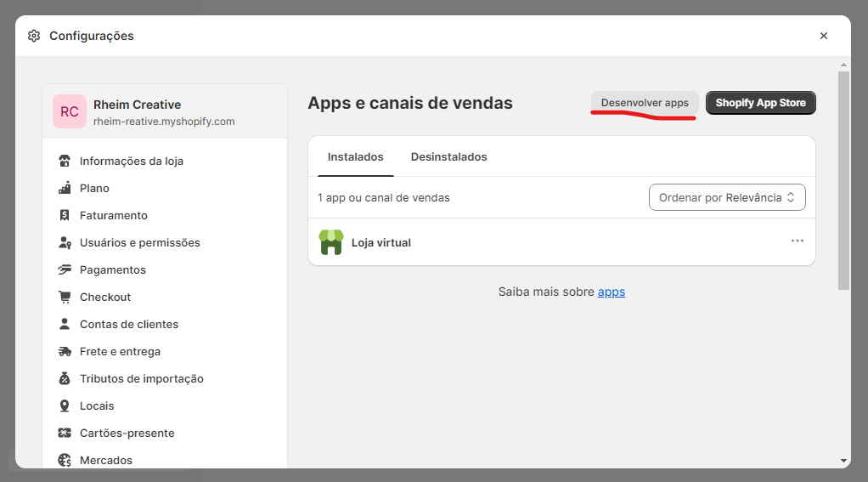
Task: Click the Locais pin icon
Action: pos(65,405)
